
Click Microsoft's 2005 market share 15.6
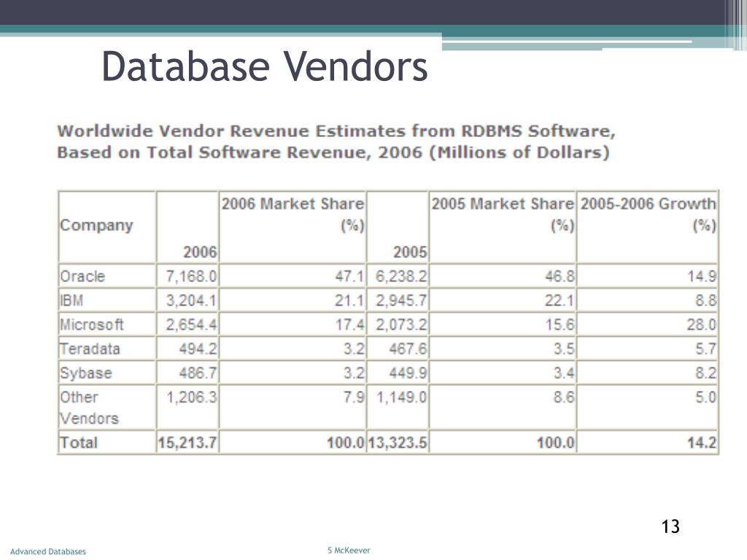560,324
